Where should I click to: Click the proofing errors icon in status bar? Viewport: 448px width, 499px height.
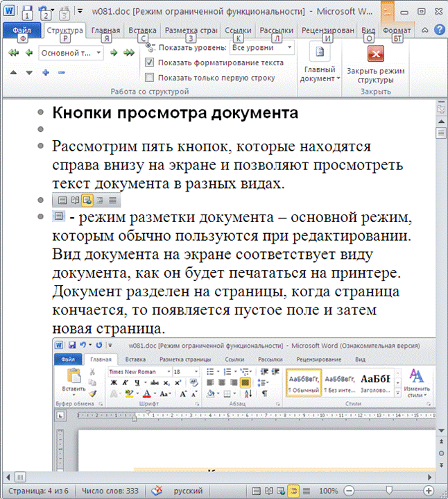(x=157, y=491)
